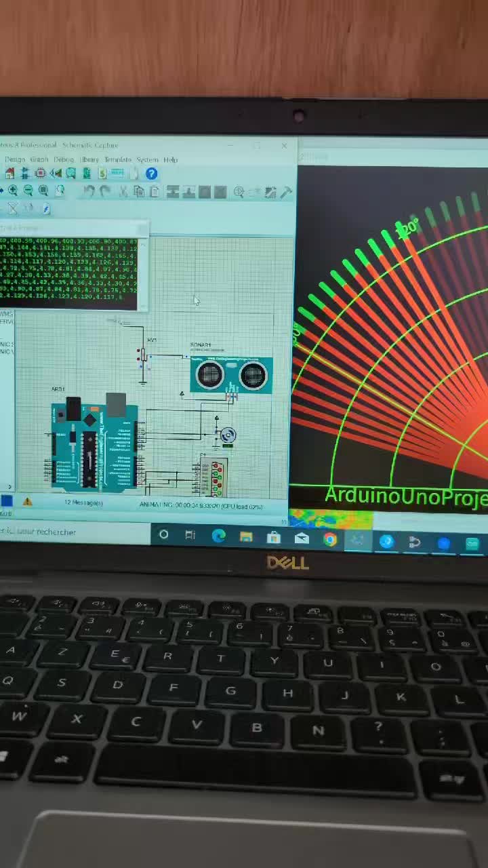Click the Packaging tool icon

(x=271, y=192)
